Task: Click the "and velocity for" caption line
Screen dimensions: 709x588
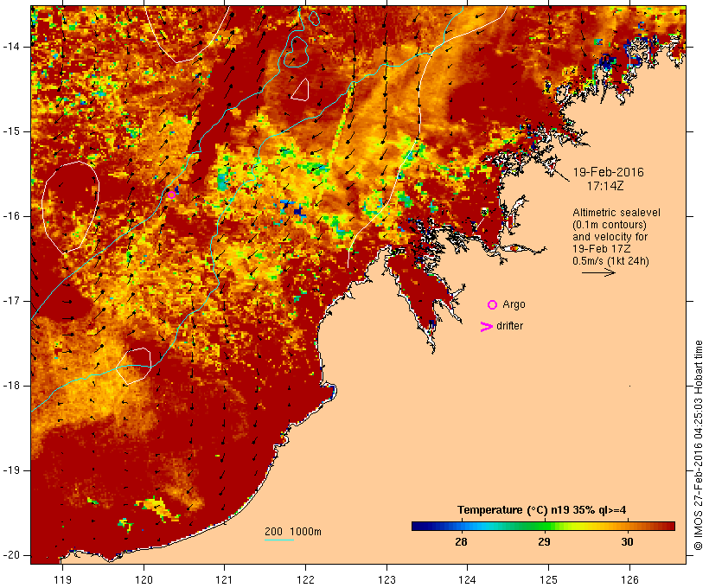Action: click(610, 237)
